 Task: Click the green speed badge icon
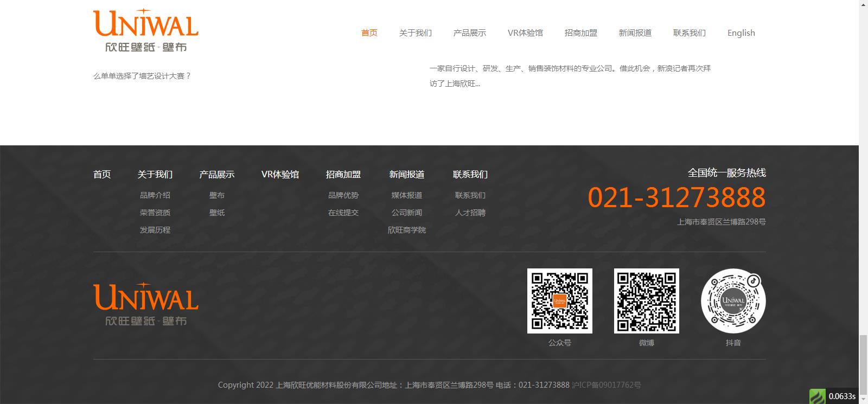pos(817,396)
